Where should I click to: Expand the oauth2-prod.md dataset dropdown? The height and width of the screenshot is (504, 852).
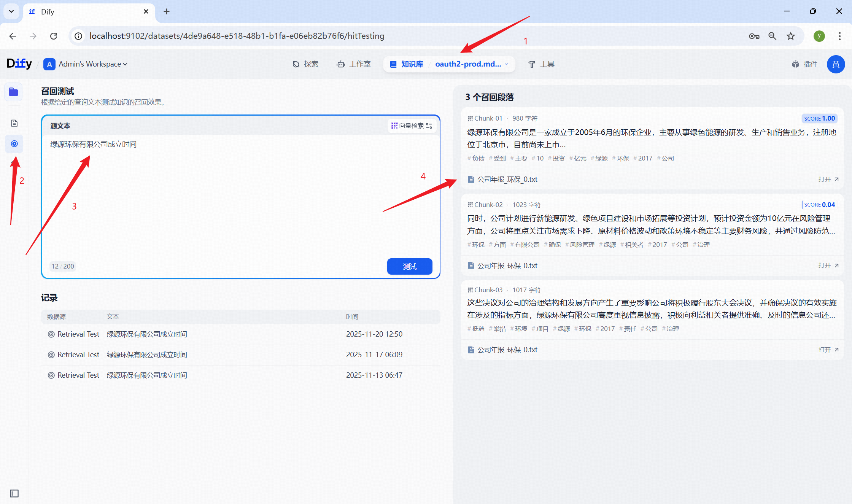(472, 64)
